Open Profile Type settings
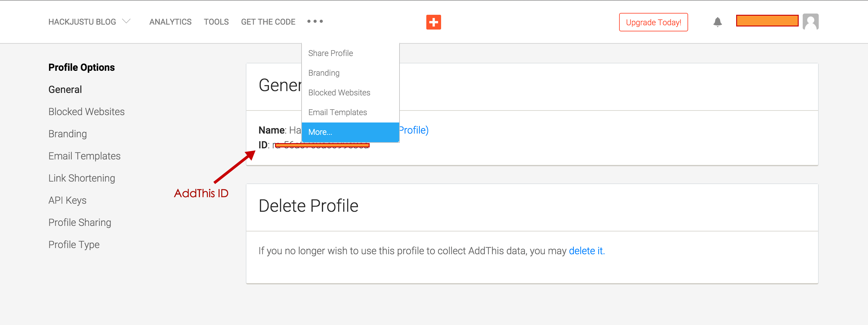The image size is (868, 325). (74, 244)
